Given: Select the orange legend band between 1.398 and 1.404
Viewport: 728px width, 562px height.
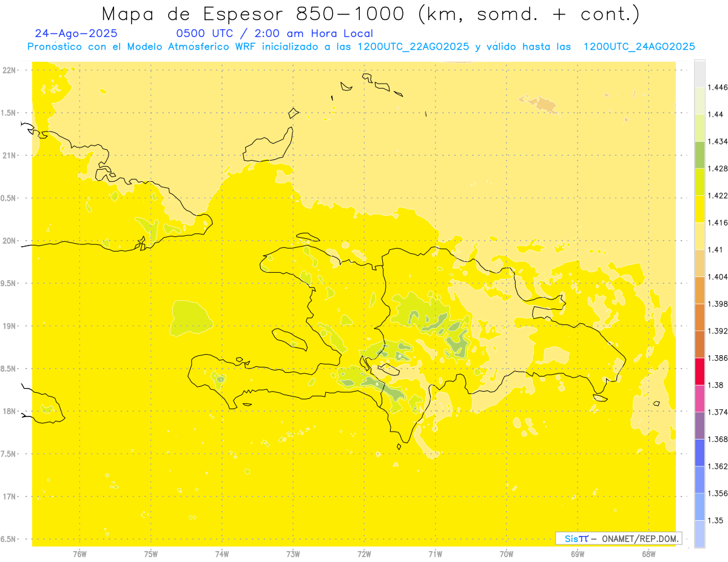Looking at the screenshot, I should coord(699,290).
